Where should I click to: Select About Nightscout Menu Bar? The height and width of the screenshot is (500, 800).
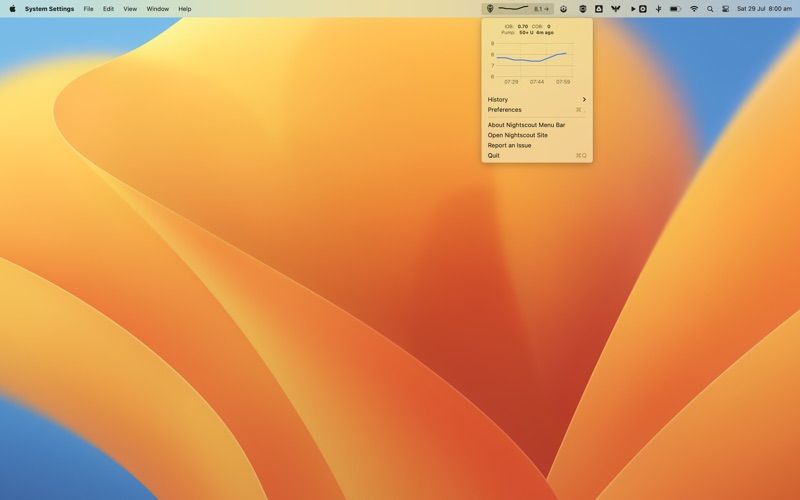point(537,125)
